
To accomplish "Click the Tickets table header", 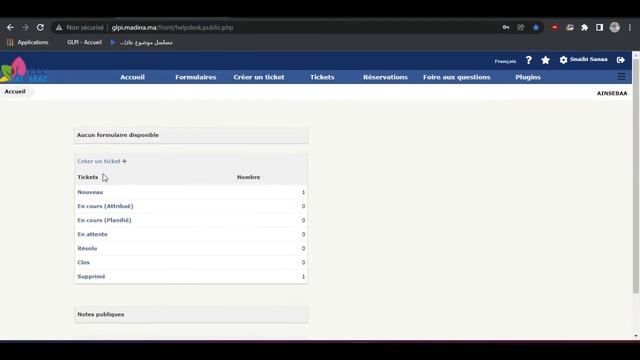I will pyautogui.click(x=88, y=177).
